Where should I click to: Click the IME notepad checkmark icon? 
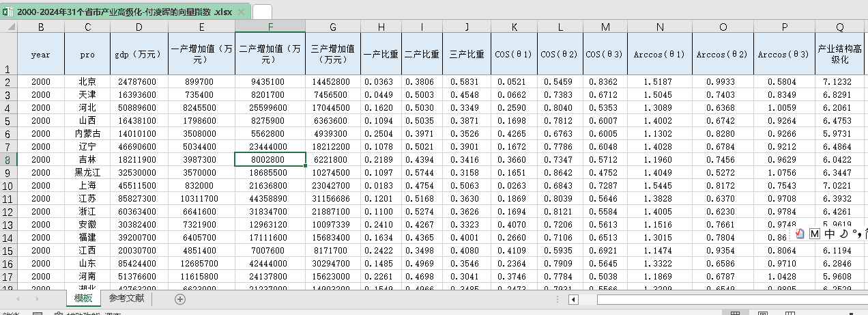tap(800, 234)
